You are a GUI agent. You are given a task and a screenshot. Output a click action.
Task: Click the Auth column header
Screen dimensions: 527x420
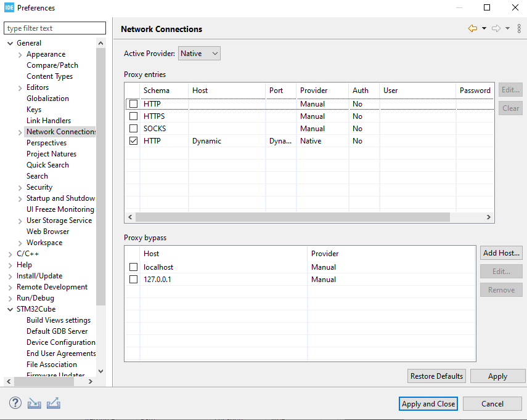click(364, 91)
